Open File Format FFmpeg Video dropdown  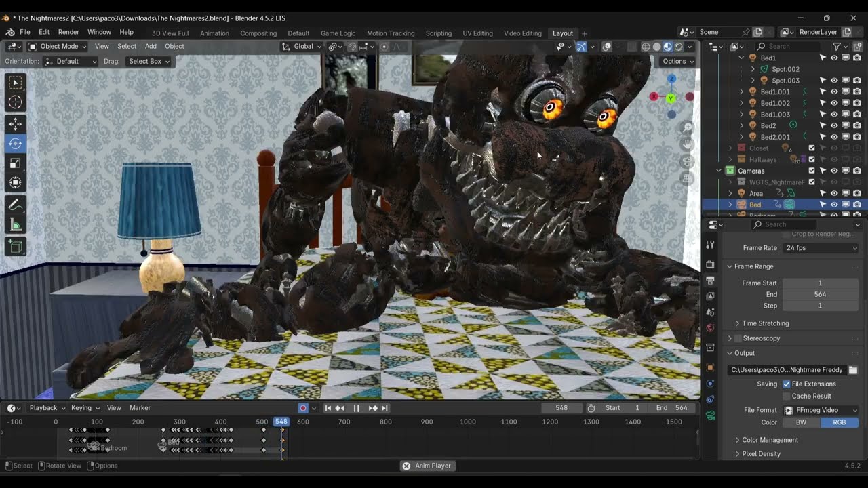click(821, 410)
